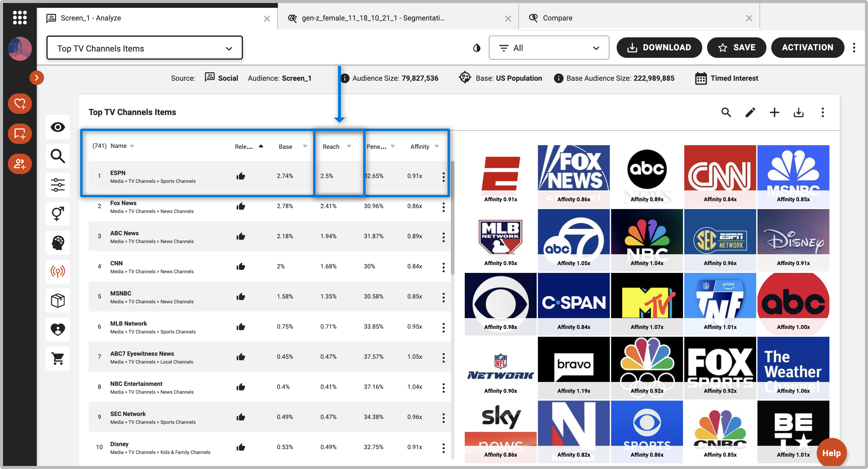Image resolution: width=868 pixels, height=469 pixels.
Task: Open the head brain psychographics icon
Action: pos(58,242)
